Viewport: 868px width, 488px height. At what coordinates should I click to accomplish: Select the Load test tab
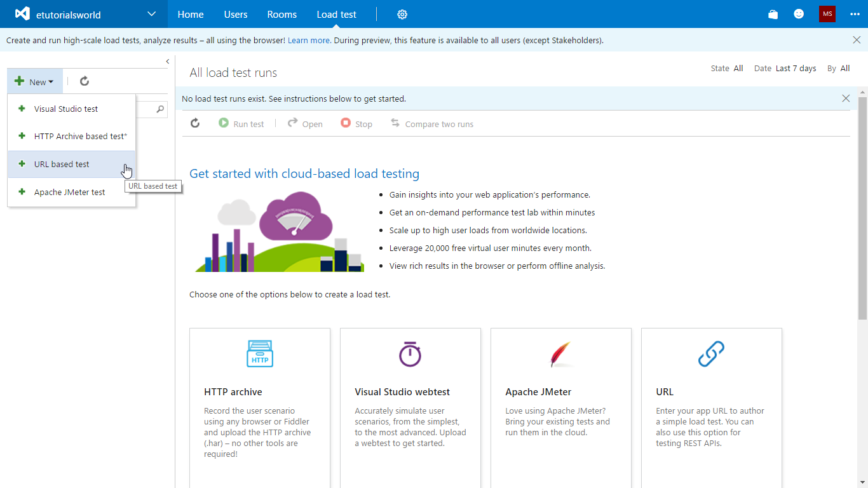click(x=336, y=14)
